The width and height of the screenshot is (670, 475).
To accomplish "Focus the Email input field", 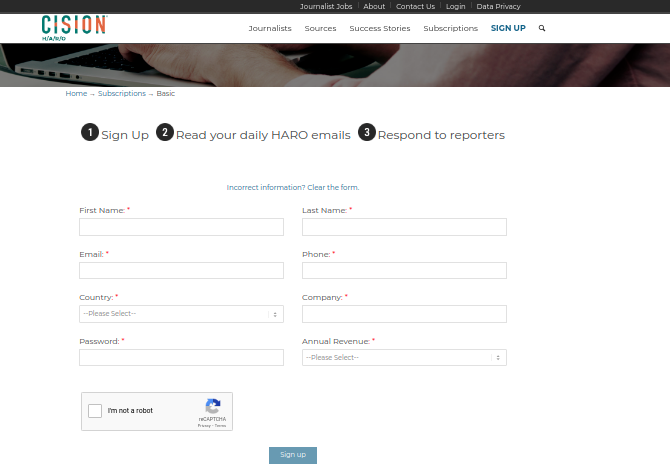I will (x=181, y=270).
